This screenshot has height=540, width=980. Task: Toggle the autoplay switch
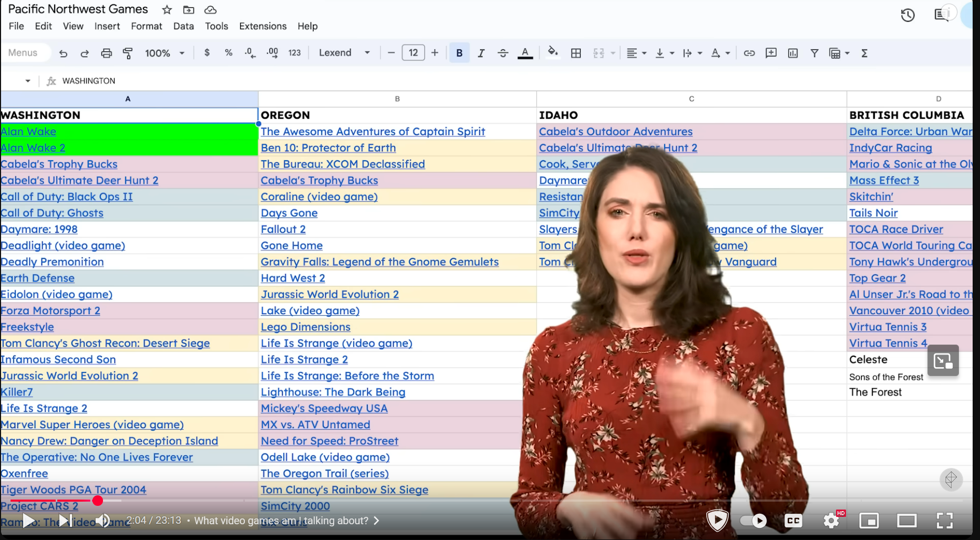coord(753,521)
